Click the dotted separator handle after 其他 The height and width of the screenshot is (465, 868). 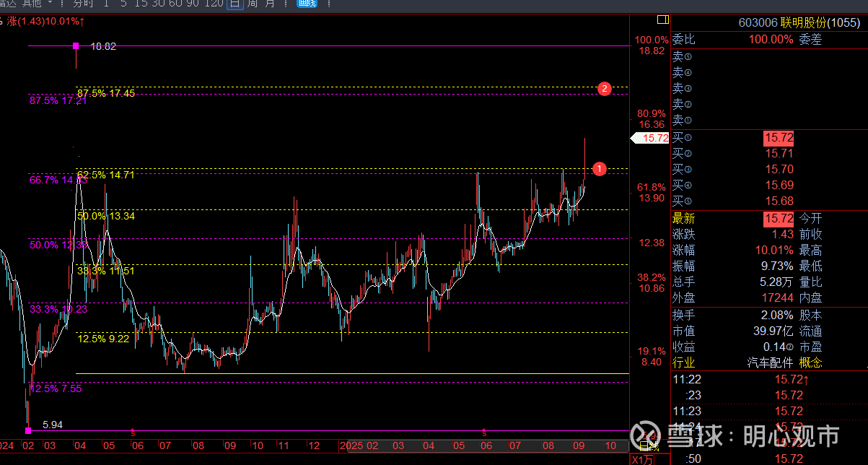tap(61, 4)
